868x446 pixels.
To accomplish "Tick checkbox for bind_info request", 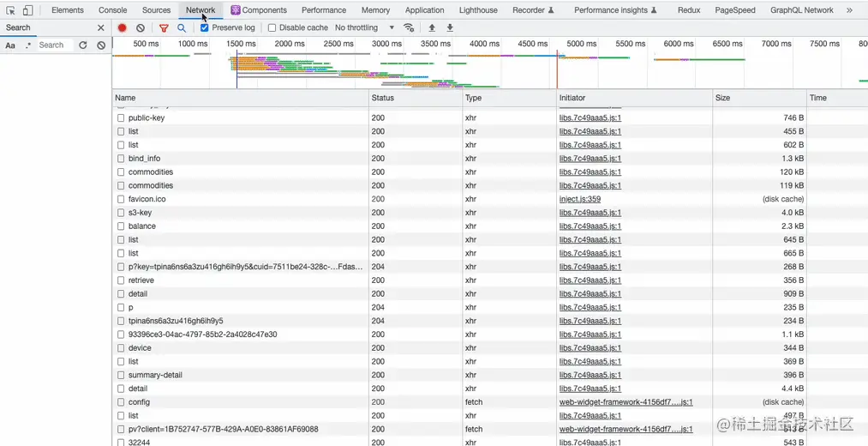I will 121,159.
